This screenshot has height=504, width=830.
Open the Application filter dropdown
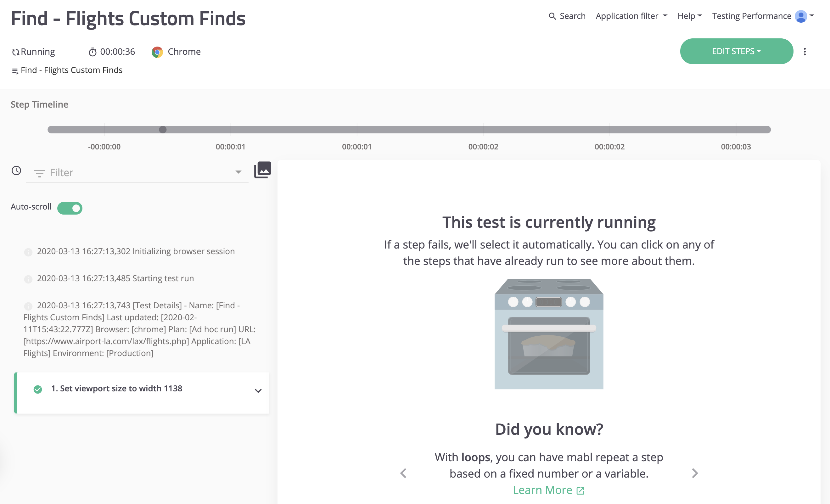coord(631,16)
